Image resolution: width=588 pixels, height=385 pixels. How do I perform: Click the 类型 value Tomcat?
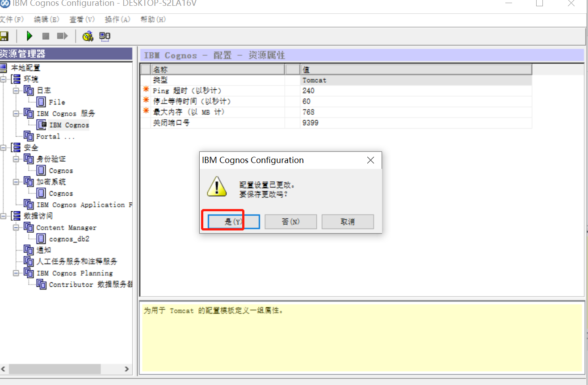click(416, 80)
